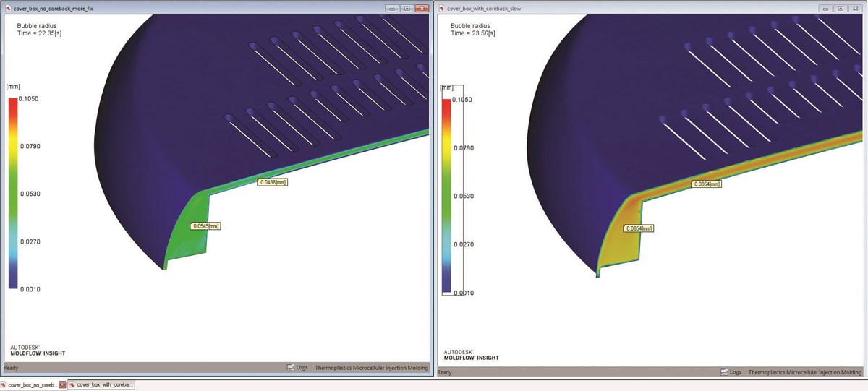Screen dimensions: 868x391
Task: Select the 0.0545[mm] probe label
Action: click(x=205, y=226)
